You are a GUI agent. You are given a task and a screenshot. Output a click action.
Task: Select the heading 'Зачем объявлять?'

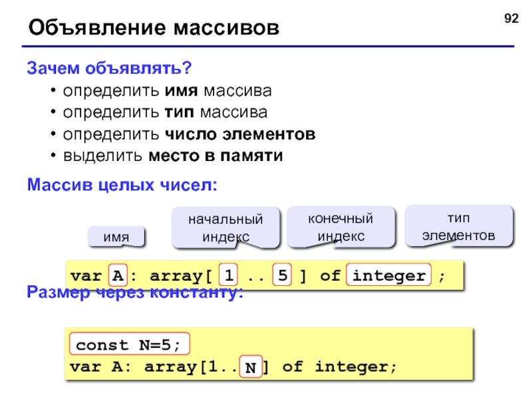[109, 68]
